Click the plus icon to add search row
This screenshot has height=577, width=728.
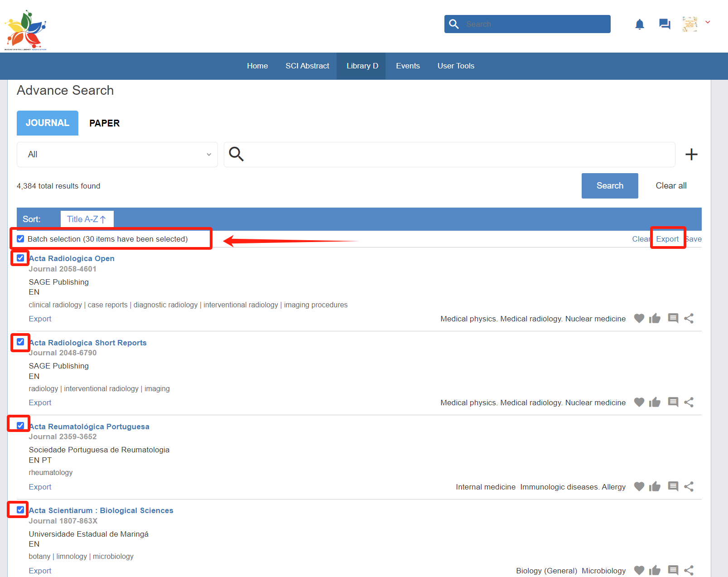coord(691,155)
